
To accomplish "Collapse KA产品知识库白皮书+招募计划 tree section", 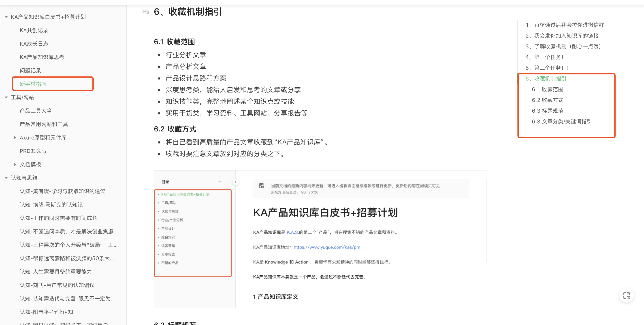I will (6, 17).
